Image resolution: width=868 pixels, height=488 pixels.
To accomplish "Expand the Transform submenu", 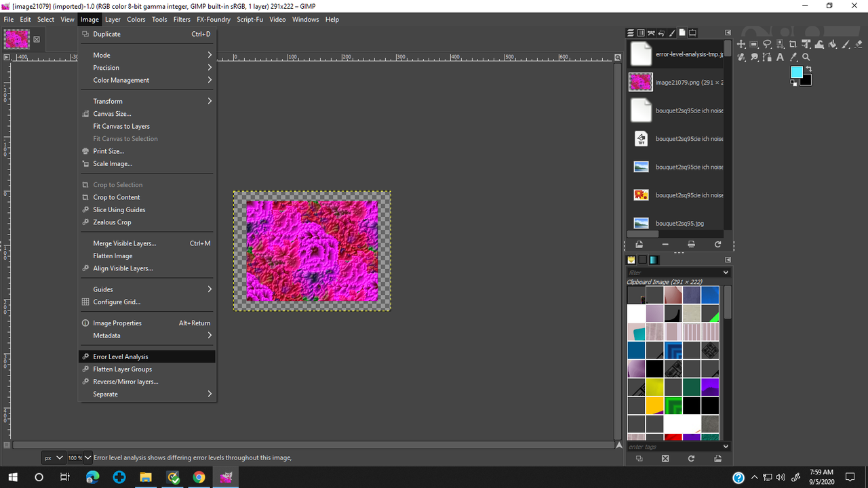I will click(x=147, y=101).
